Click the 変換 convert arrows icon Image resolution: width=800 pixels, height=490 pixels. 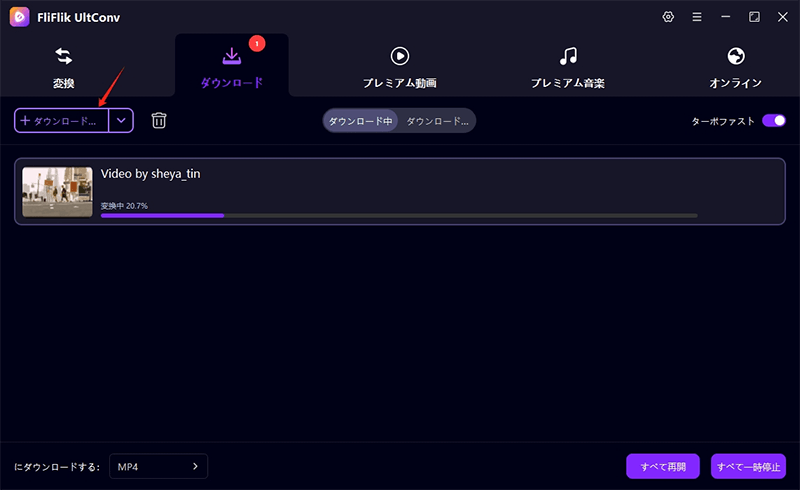click(x=63, y=56)
